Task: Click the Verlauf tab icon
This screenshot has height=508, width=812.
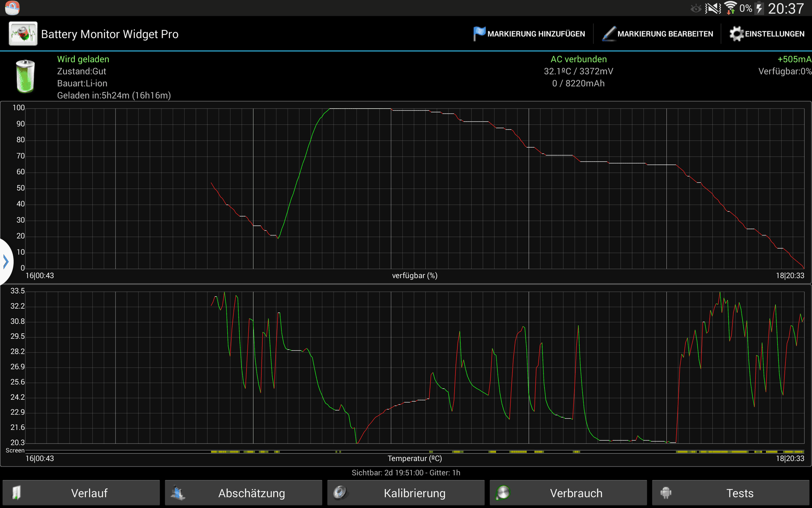Action: [16, 493]
